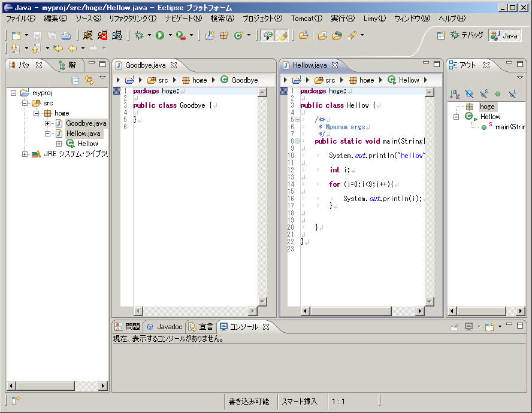This screenshot has width=532, height=413.
Task: Expand the Goodbye.java node in tree
Action: (x=48, y=123)
